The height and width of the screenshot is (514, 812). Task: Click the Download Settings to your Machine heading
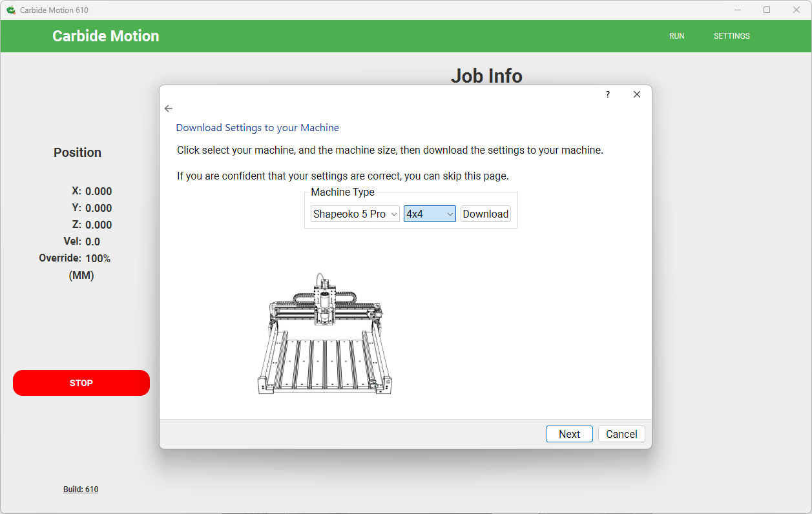pyautogui.click(x=257, y=127)
